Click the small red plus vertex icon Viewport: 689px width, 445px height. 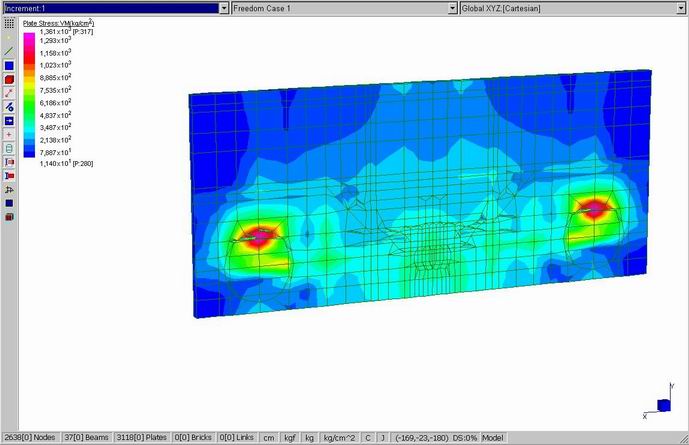(9, 134)
